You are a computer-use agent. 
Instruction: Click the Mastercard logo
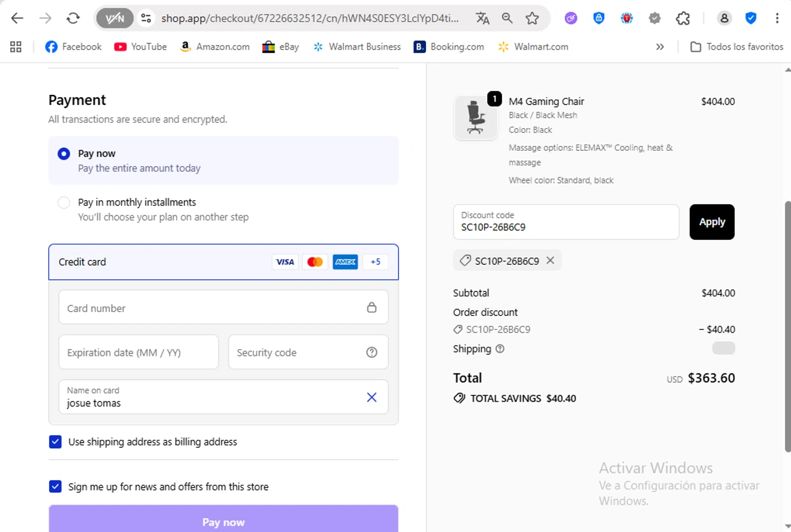coord(315,262)
